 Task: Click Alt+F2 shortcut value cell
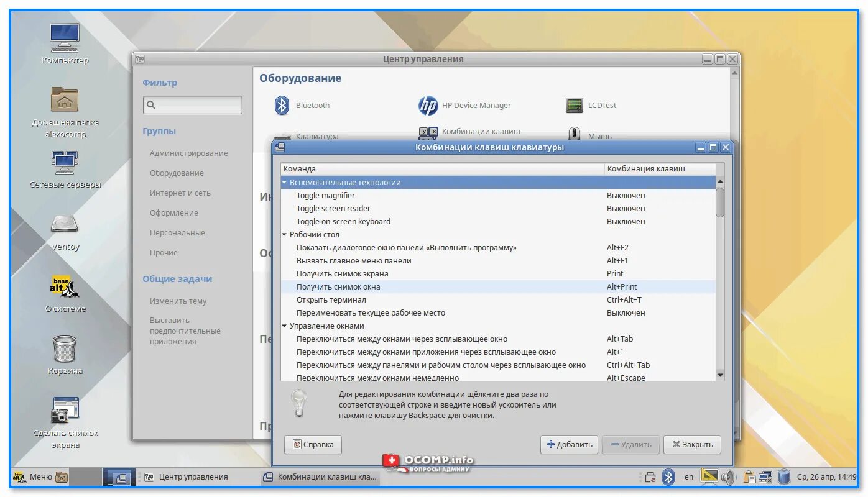click(x=617, y=248)
